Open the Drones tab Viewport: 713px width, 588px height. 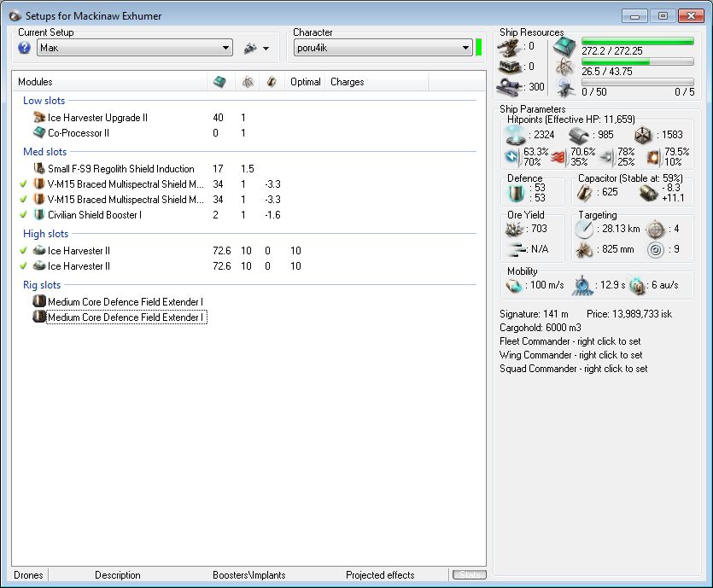coord(28,575)
